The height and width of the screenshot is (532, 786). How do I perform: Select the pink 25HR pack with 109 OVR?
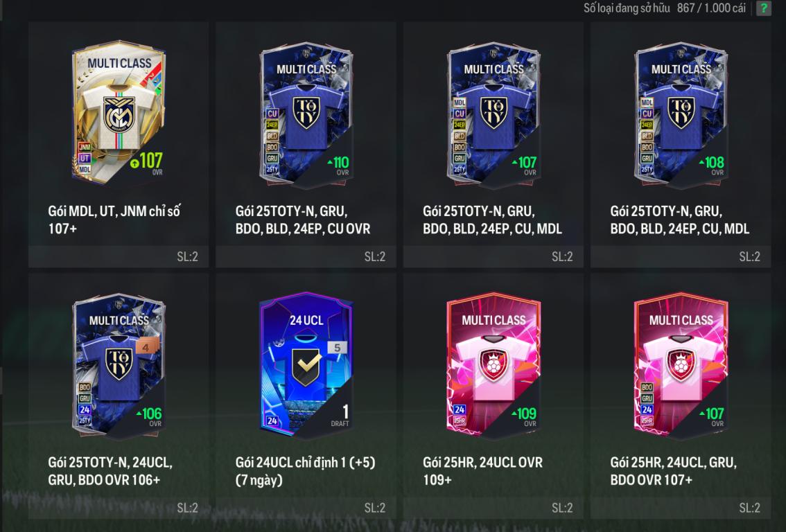[x=494, y=364]
